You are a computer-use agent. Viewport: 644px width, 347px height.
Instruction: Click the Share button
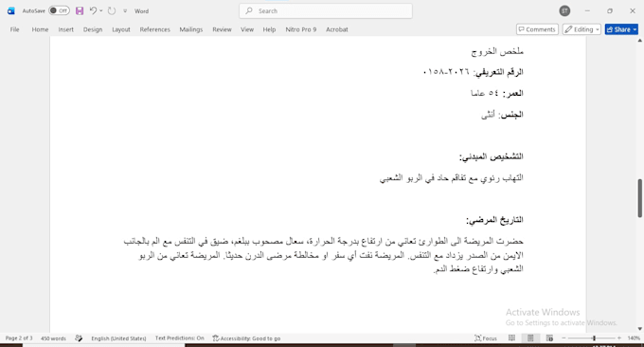pyautogui.click(x=621, y=29)
